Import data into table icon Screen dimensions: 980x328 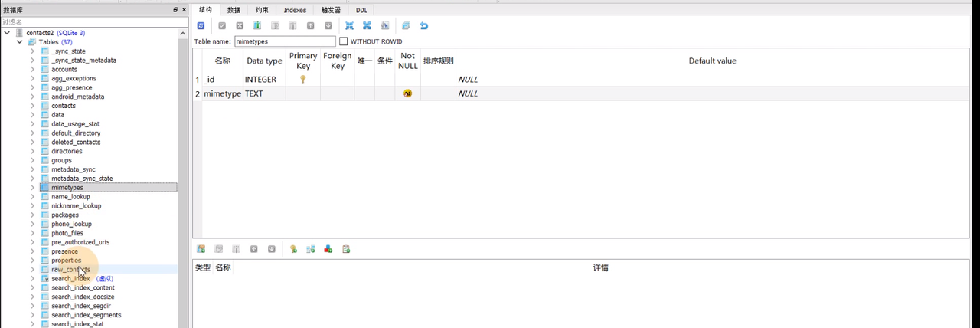[349, 25]
